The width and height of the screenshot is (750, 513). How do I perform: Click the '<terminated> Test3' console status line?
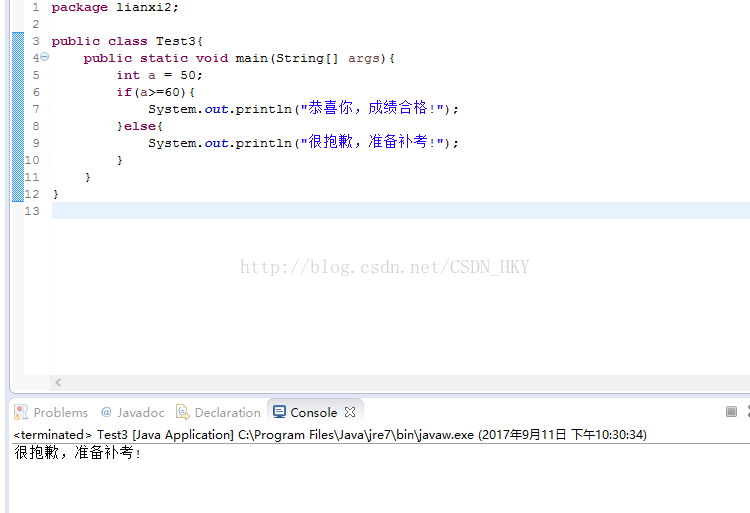330,435
